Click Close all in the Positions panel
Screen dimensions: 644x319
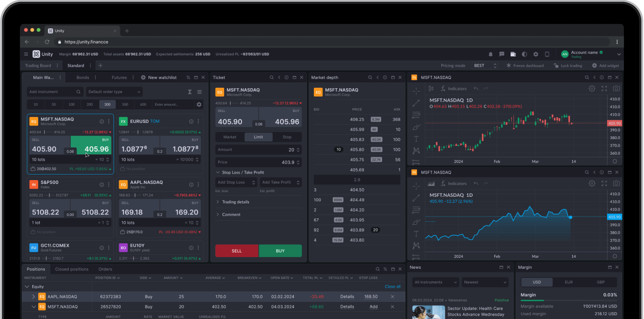click(x=392, y=286)
